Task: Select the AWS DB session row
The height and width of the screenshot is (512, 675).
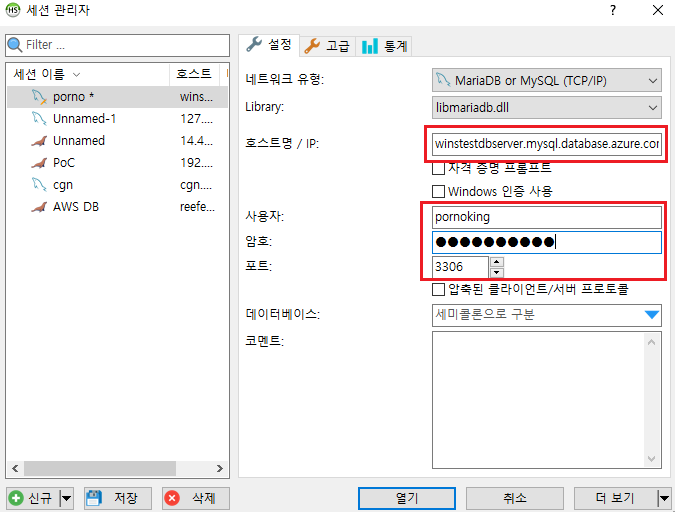Action: tap(117, 207)
